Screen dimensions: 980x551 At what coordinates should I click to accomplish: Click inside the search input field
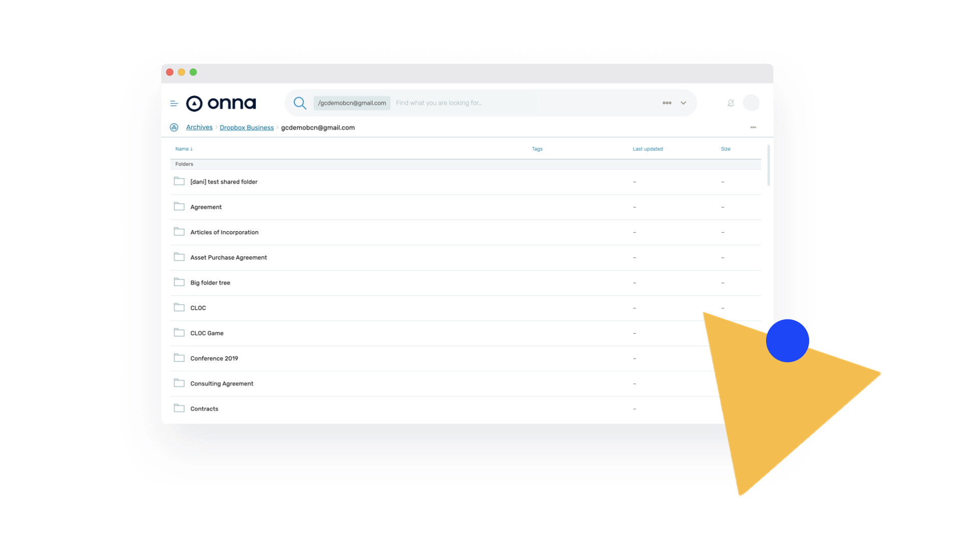(459, 103)
